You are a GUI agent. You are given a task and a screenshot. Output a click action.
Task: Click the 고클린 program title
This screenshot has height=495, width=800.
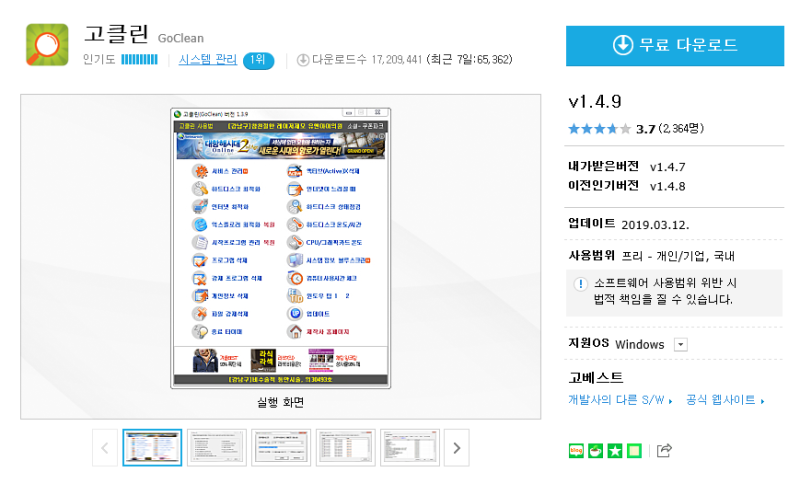point(116,34)
